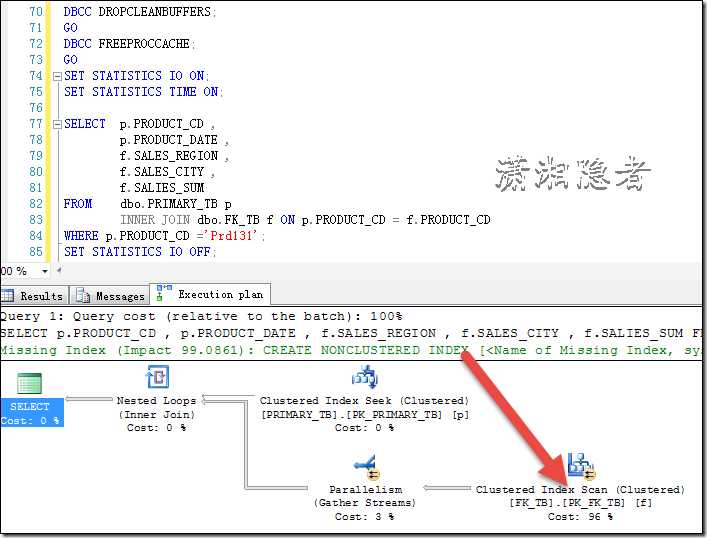Click line number 76 in the gutter
The image size is (707, 538).
[36, 108]
